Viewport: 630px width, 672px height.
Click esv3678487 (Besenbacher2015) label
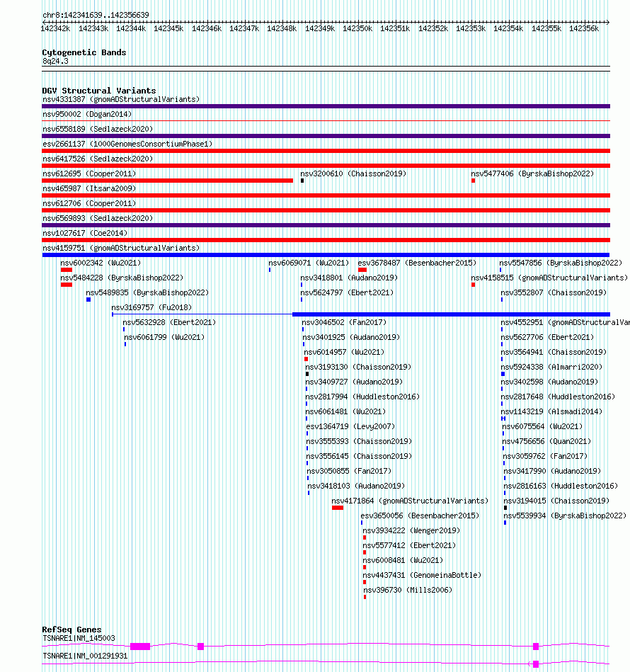pos(417,263)
